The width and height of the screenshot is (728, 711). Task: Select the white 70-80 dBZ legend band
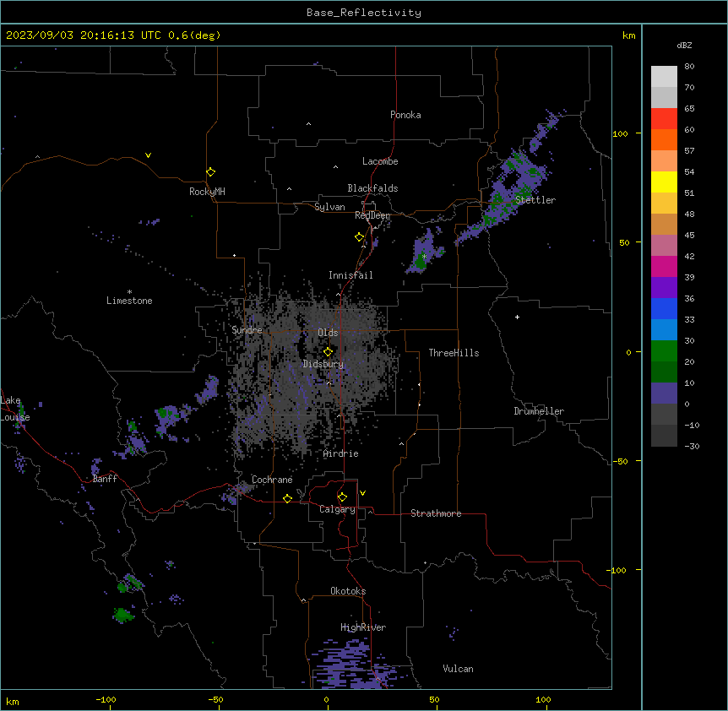[664, 77]
